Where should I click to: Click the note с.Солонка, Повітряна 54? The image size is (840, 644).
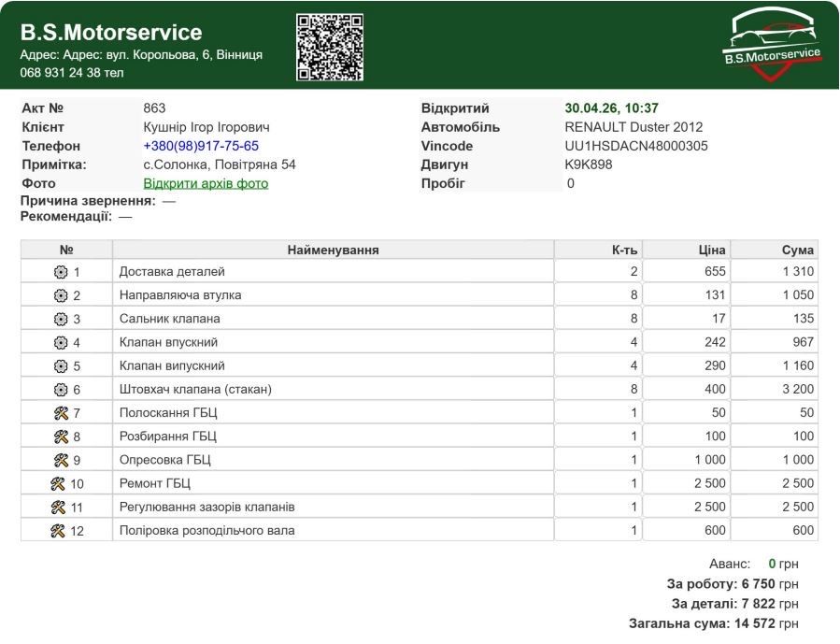point(219,165)
